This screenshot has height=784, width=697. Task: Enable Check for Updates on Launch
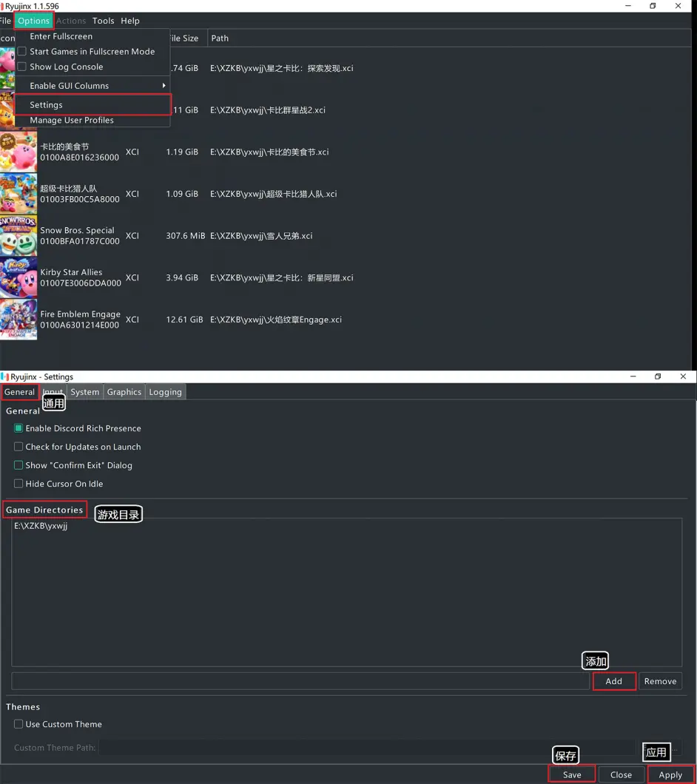[18, 447]
